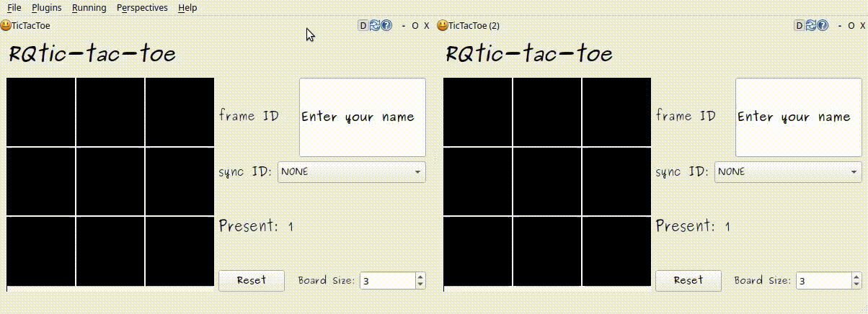Mark the top-left cell of the TicTacToe (2) board
The image size is (868, 314).
tap(477, 112)
